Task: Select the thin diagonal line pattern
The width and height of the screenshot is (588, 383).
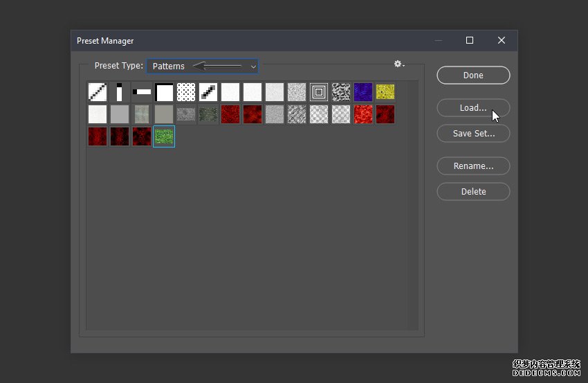Action: (98, 92)
